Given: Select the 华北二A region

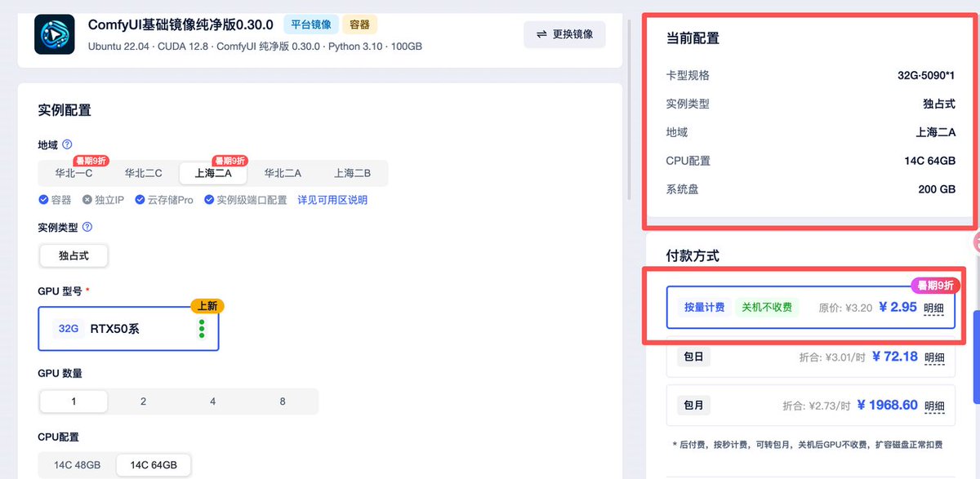Looking at the screenshot, I should [283, 173].
